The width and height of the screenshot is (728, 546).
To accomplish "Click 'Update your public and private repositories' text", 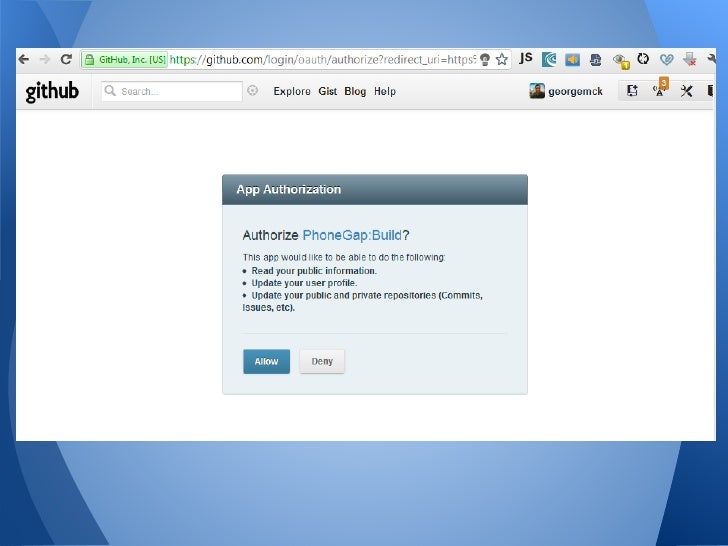I will (x=344, y=295).
